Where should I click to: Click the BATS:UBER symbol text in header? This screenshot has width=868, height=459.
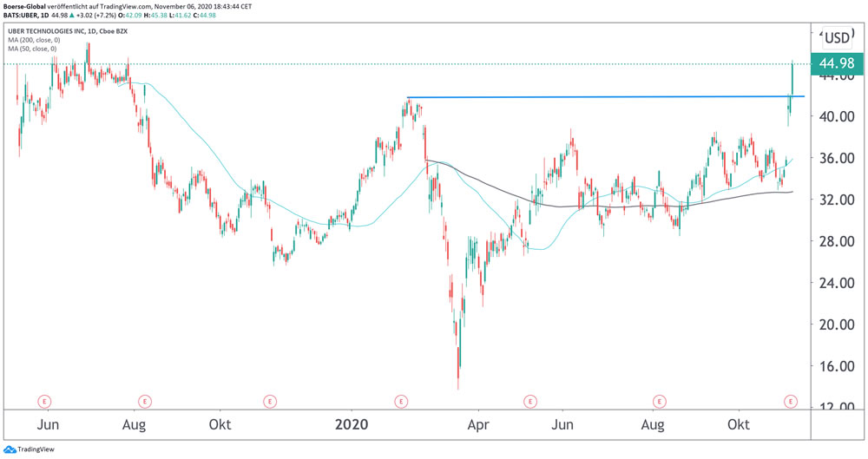coord(21,15)
